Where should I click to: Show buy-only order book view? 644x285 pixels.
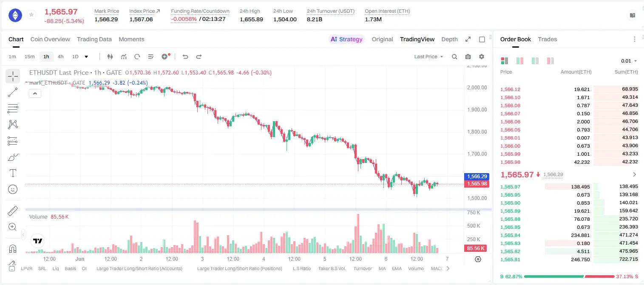click(535, 61)
